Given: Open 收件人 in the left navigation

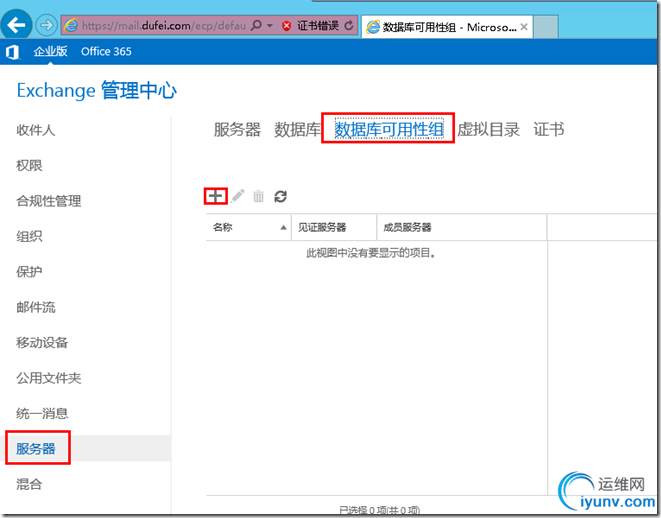Looking at the screenshot, I should click(x=36, y=130).
